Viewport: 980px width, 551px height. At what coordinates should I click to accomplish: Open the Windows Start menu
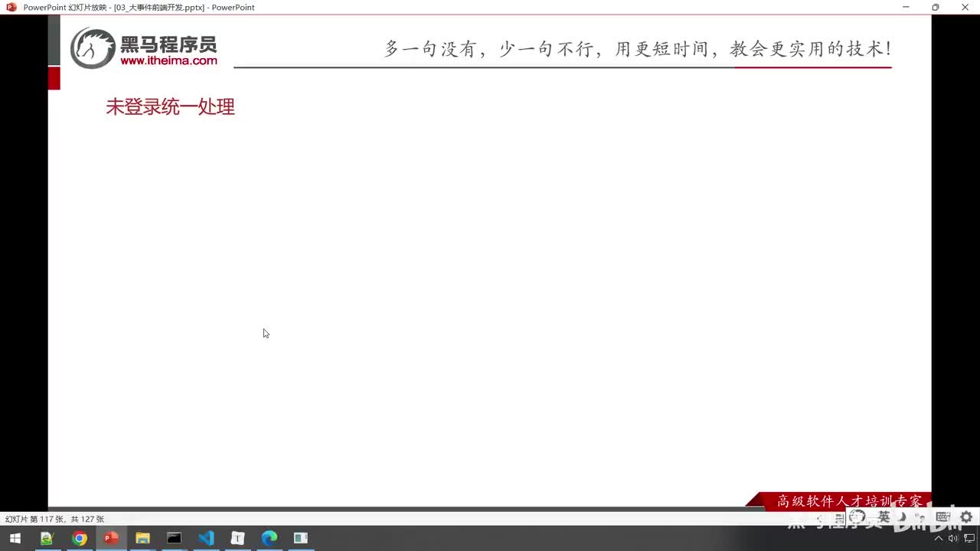15,538
